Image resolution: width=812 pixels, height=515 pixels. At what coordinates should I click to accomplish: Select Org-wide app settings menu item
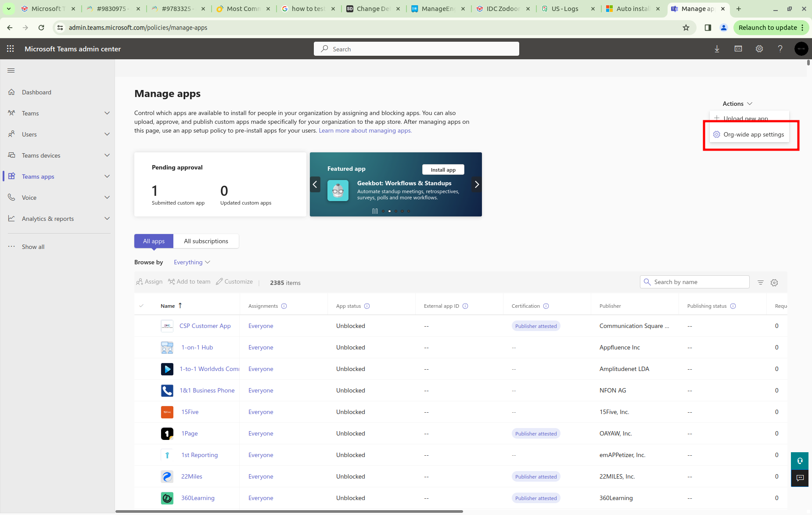[749, 134]
